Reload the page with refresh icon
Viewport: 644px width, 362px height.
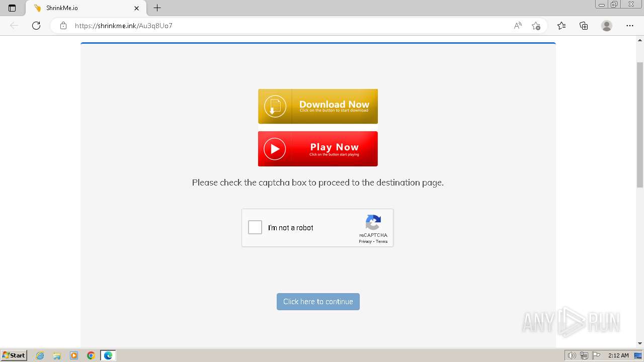pyautogui.click(x=36, y=26)
